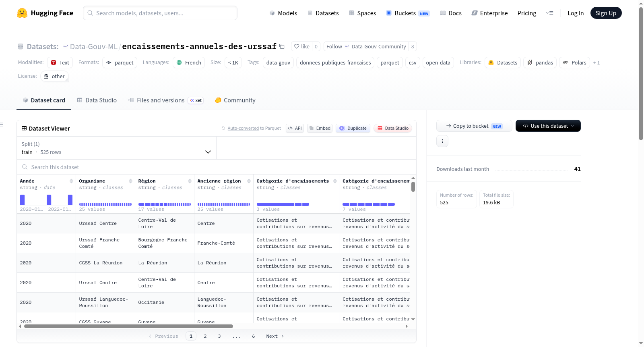Select the open-data tag

point(438,62)
